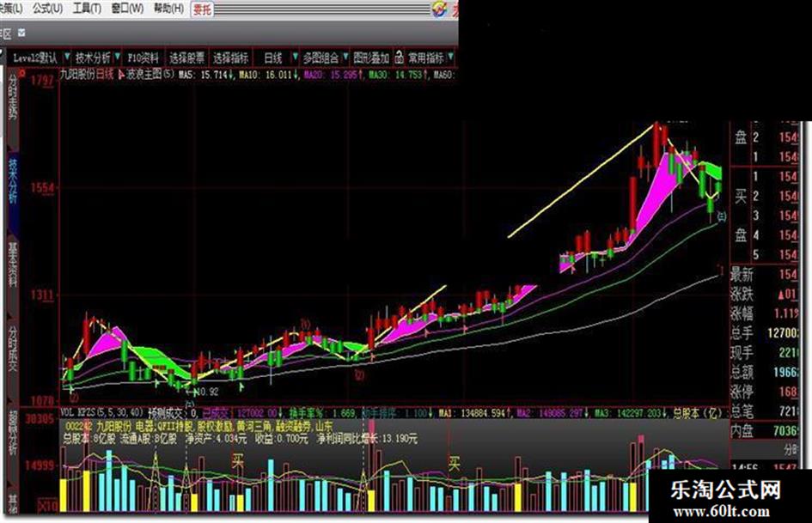This screenshot has height=523, width=812.
Task: Click the 最新 row in quote panel
Action: [x=766, y=274]
